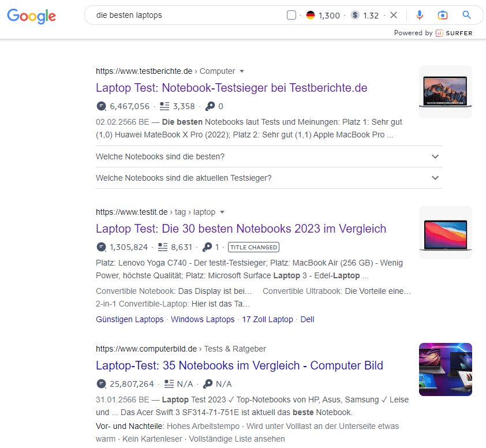
Task: Click word count icon beside 3,358
Action: tap(165, 106)
